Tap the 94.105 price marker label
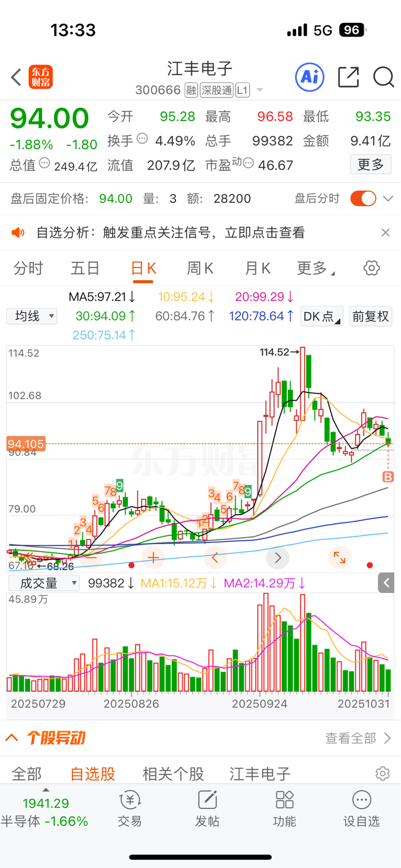Screen dimensions: 401x868 (26, 444)
